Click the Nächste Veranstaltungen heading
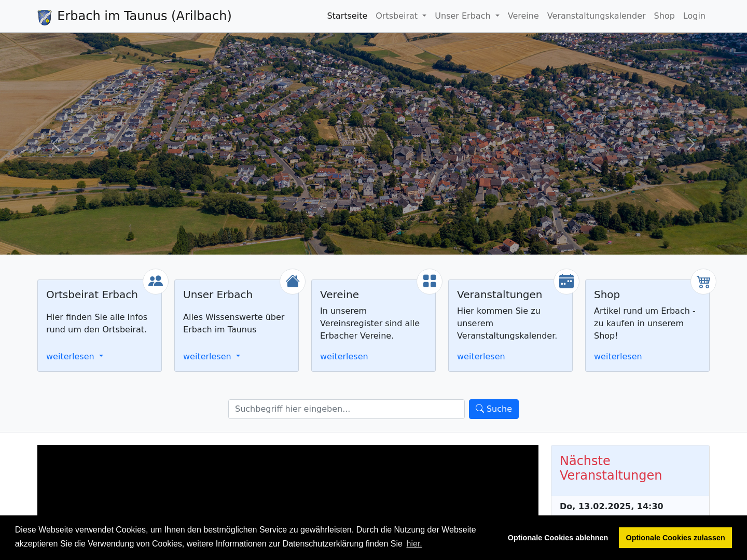Screen dimensions: 747x560 611,468
